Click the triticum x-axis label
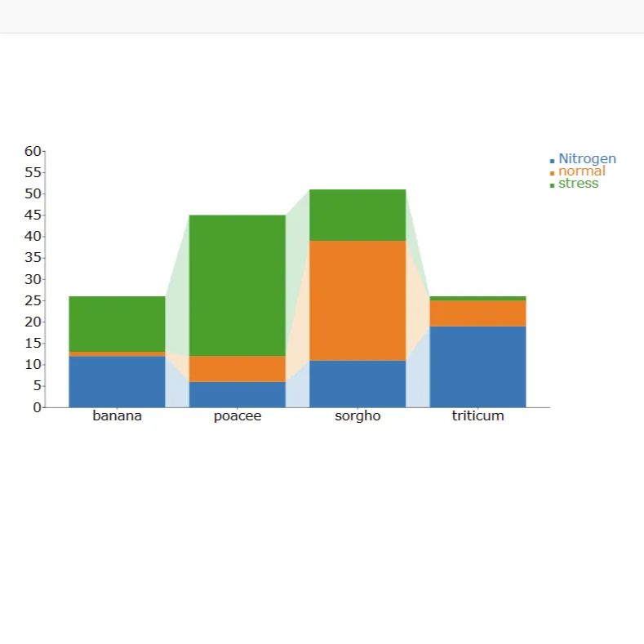Image resolution: width=644 pixels, height=644 pixels. click(477, 416)
